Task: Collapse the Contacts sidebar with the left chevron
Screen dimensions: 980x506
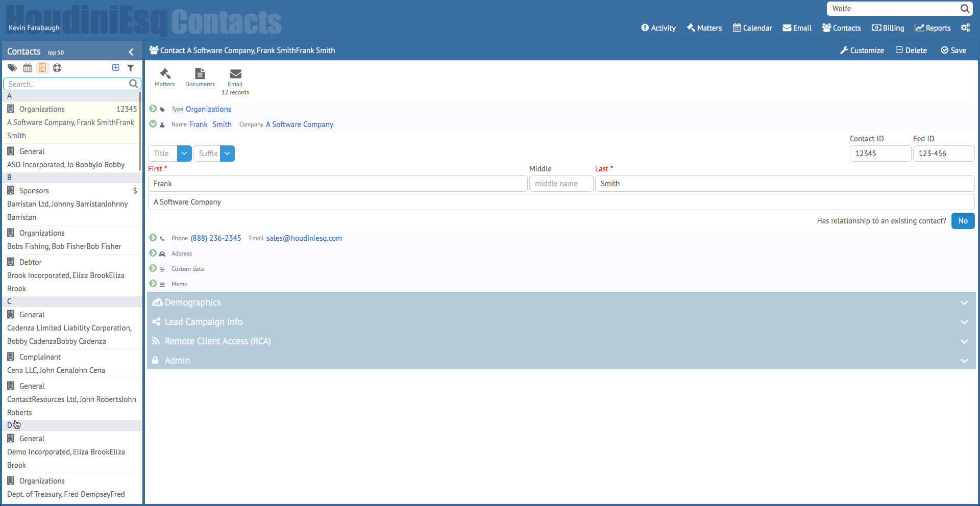Action: (x=131, y=52)
